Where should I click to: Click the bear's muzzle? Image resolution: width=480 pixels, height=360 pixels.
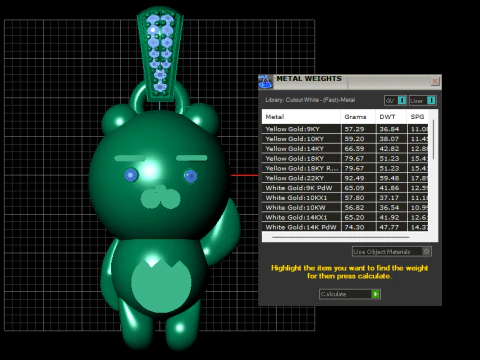point(161,197)
